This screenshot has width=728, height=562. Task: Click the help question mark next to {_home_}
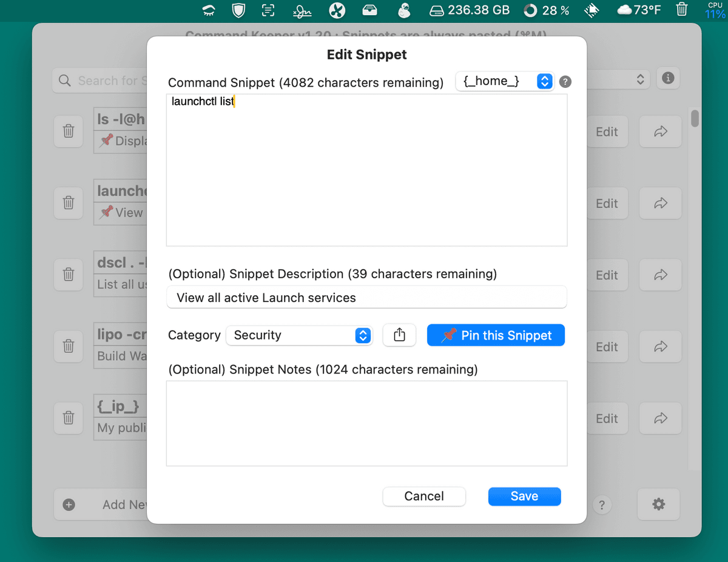point(565,82)
